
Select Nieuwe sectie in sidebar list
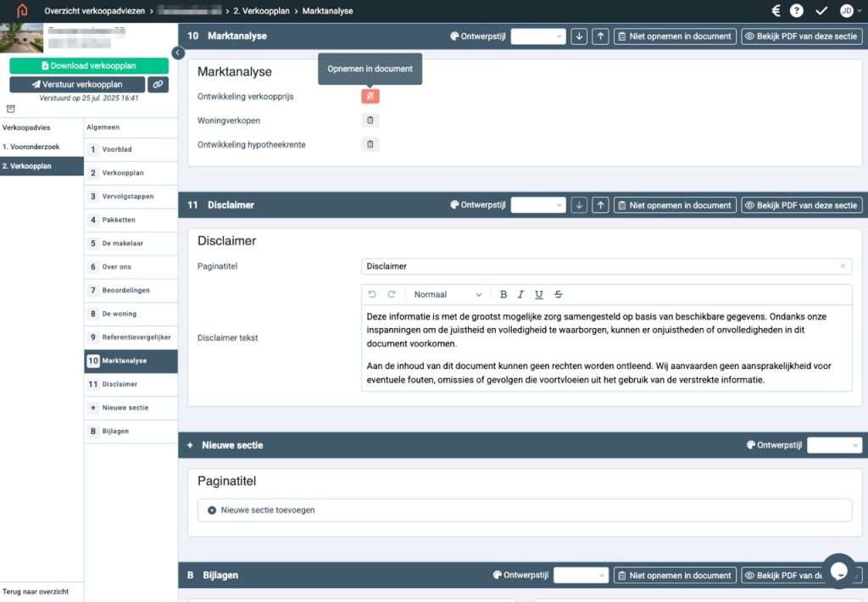tap(131, 408)
